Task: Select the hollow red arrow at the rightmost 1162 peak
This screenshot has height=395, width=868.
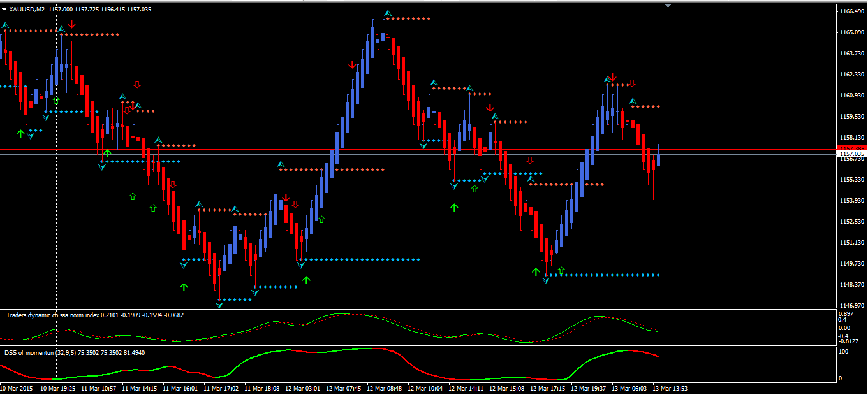Action: (x=632, y=83)
